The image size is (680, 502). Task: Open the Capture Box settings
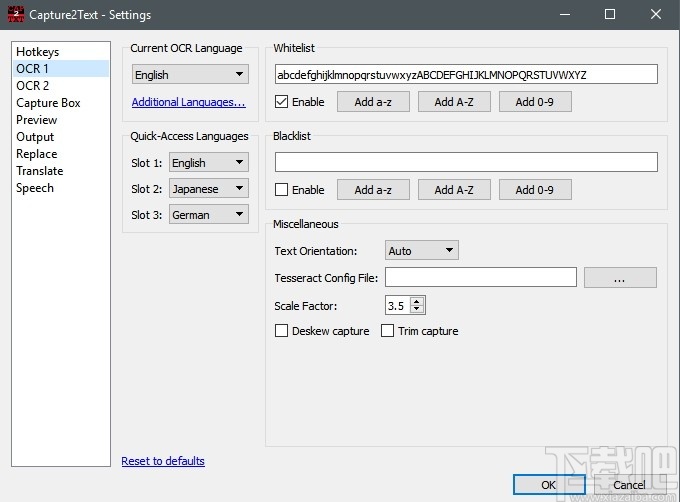click(x=61, y=103)
